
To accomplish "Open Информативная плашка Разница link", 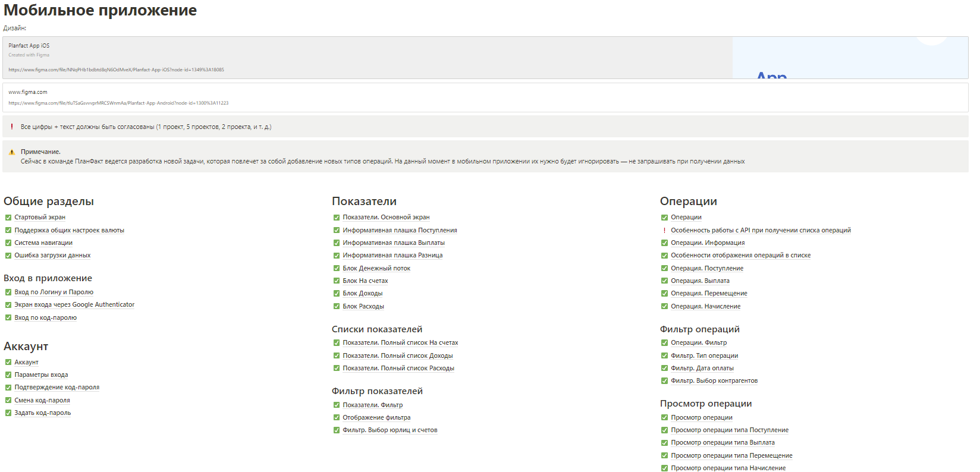I will coord(392,256).
